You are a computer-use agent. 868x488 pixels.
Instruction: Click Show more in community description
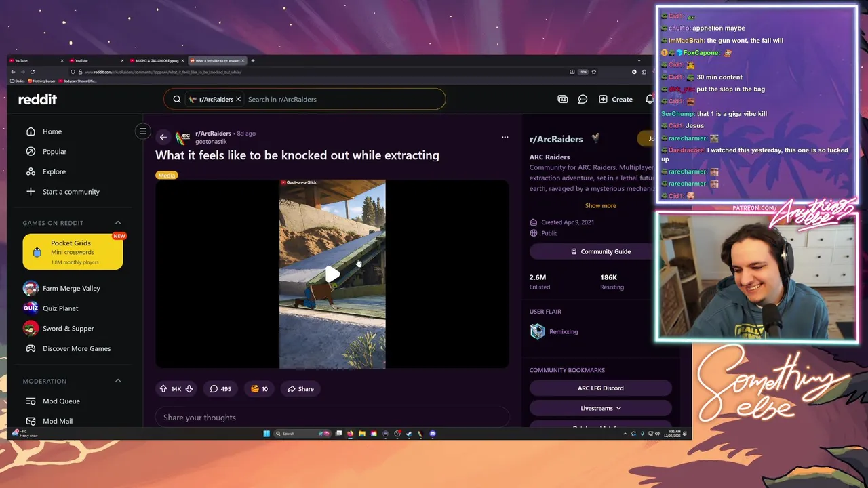600,205
